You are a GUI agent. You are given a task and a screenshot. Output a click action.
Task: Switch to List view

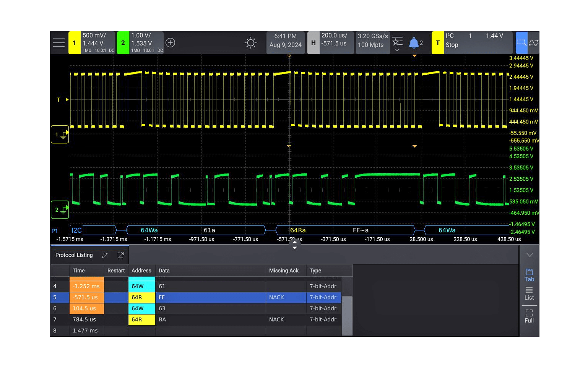pyautogui.click(x=529, y=293)
